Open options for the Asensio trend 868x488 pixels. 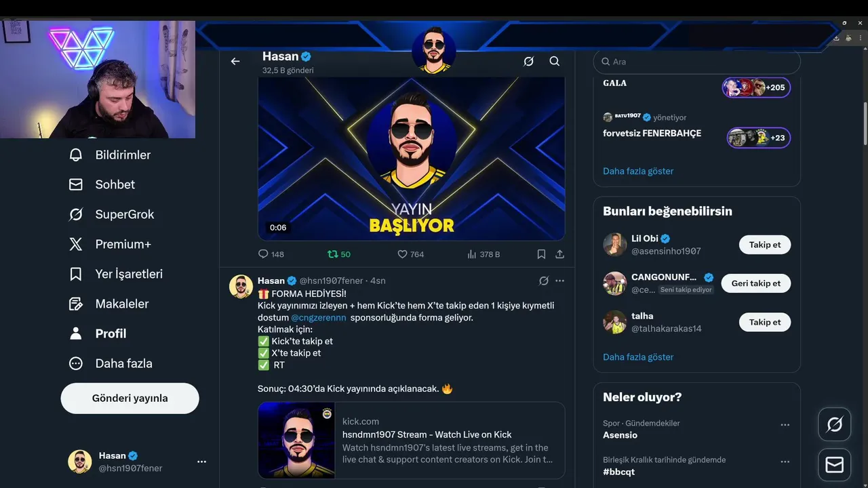(785, 425)
